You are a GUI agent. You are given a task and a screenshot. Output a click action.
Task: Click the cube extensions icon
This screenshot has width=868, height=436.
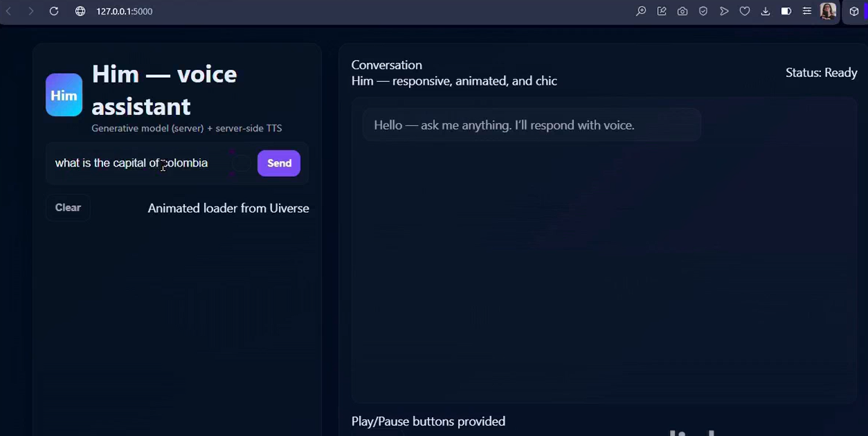[854, 11]
